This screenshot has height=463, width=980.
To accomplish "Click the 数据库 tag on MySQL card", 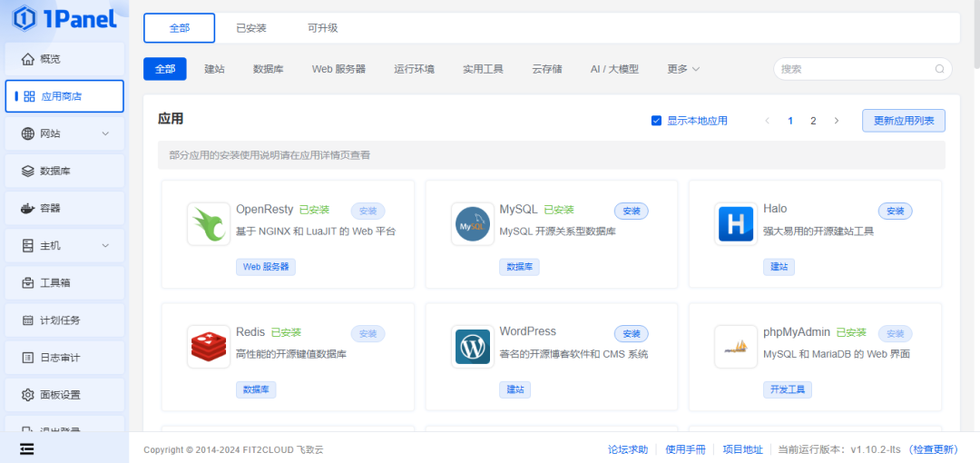I will 519,267.
